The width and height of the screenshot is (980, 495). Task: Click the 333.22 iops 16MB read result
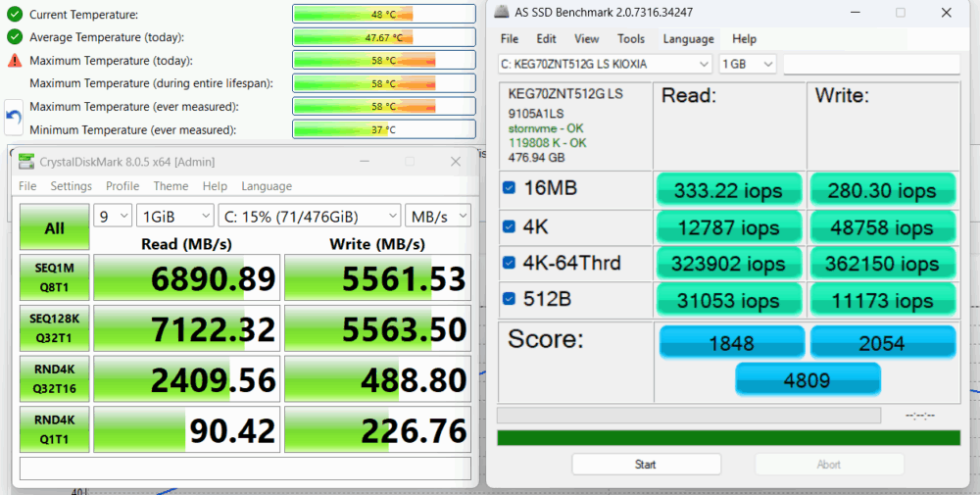point(729,190)
